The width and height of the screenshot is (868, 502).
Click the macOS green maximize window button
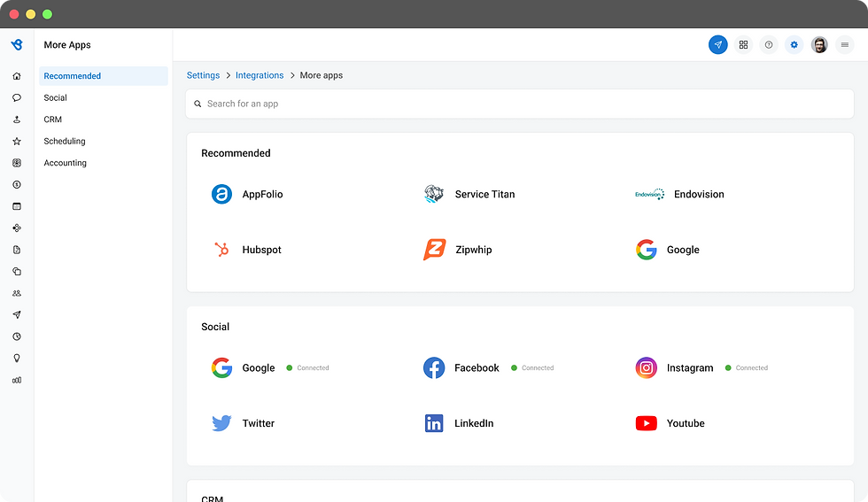48,14
